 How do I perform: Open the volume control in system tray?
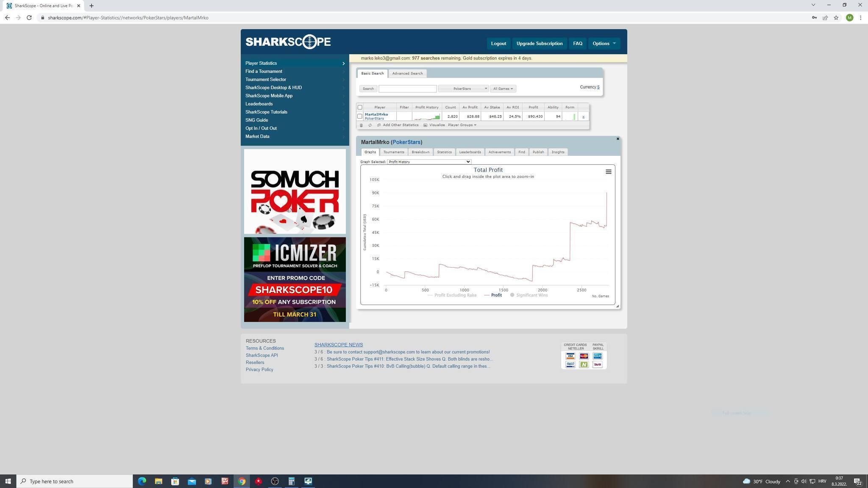[x=804, y=481]
